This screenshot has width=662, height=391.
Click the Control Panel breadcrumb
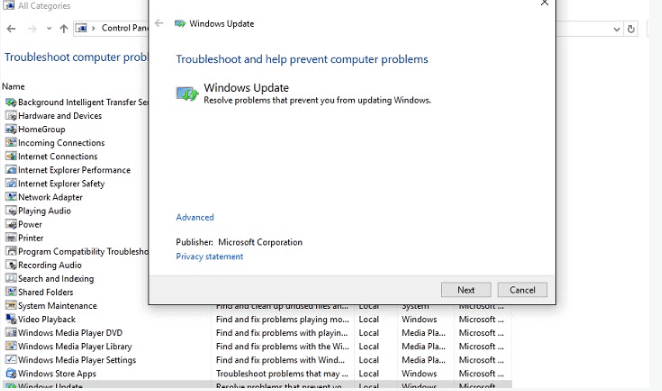pos(125,28)
